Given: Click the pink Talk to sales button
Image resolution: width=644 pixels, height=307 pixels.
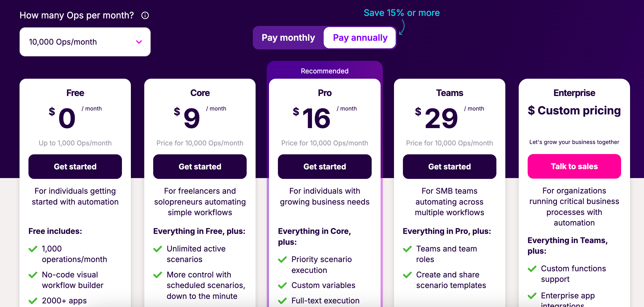Looking at the screenshot, I should click(574, 166).
